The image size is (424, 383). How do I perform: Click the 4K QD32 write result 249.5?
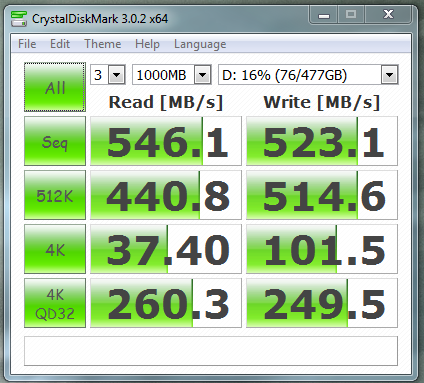pyautogui.click(x=322, y=303)
